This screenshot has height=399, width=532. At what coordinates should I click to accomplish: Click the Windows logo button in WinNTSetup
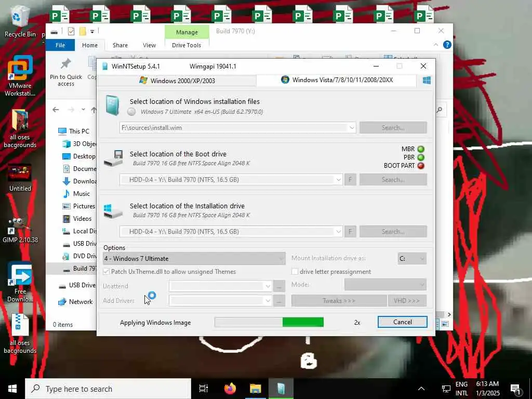coord(427,80)
